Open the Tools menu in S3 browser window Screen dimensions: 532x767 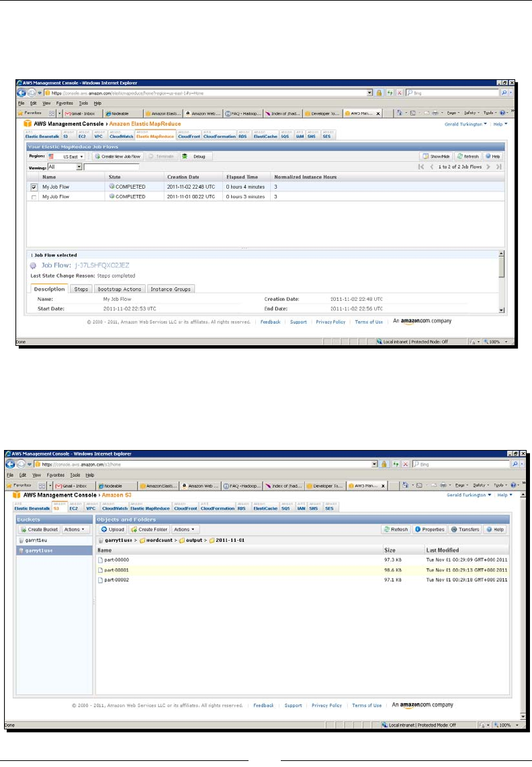click(75, 475)
